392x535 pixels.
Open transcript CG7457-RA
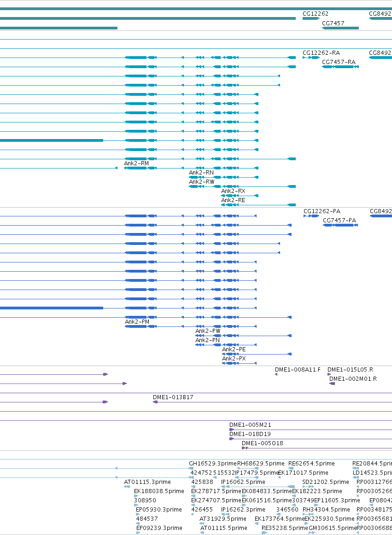coord(339,62)
